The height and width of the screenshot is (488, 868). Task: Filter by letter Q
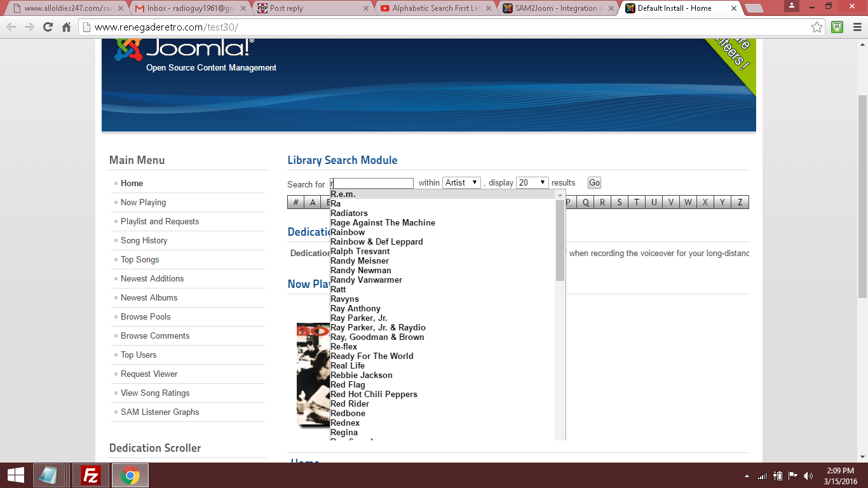585,202
